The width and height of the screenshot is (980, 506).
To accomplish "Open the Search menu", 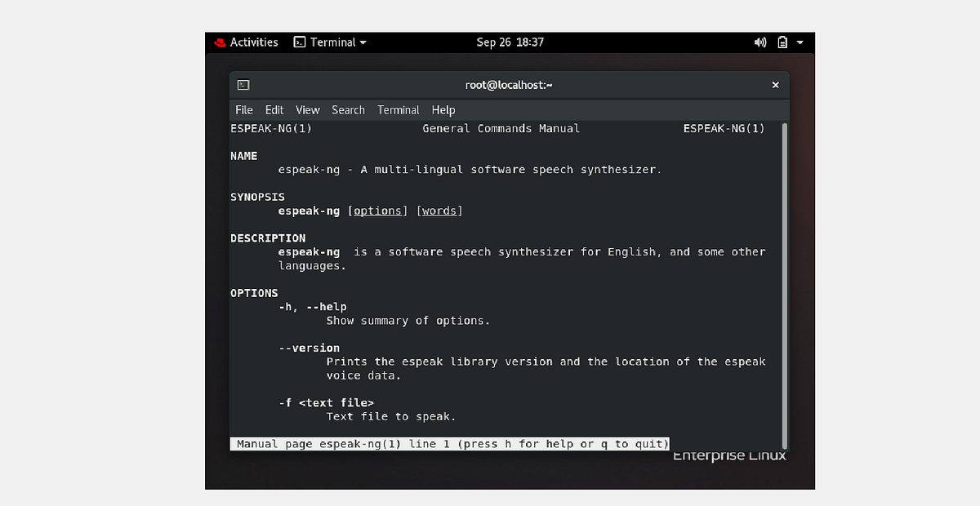I will (x=348, y=109).
